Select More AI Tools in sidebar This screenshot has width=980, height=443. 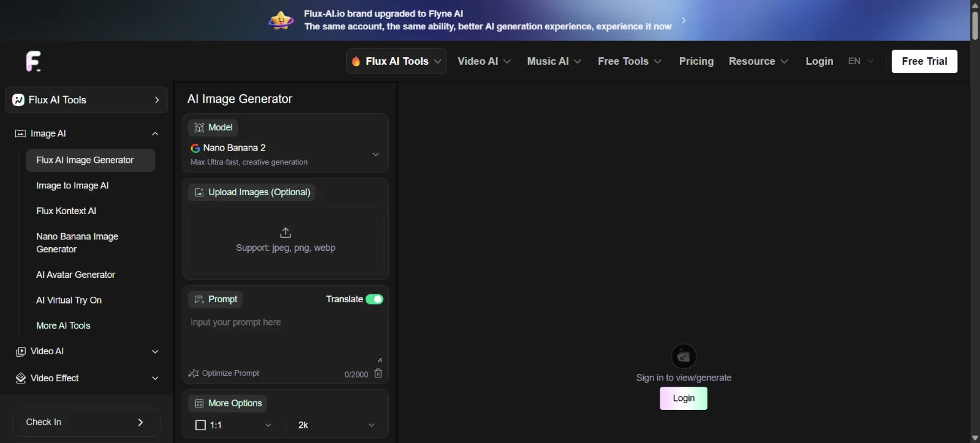pos(63,326)
